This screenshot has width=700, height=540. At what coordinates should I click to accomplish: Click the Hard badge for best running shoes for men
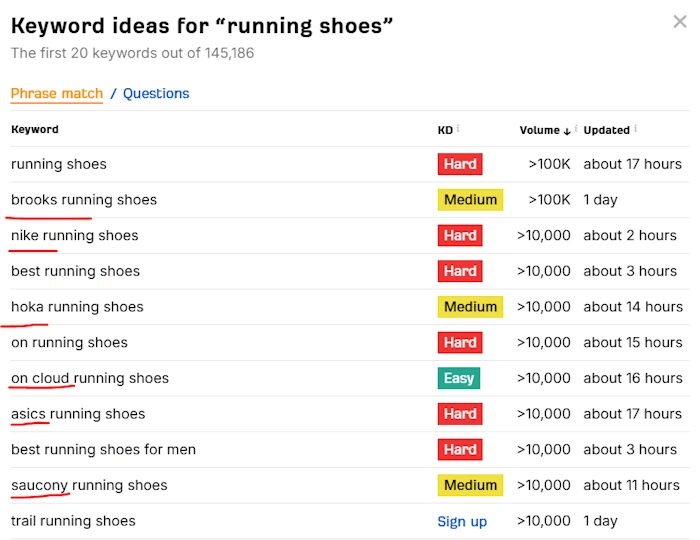460,449
